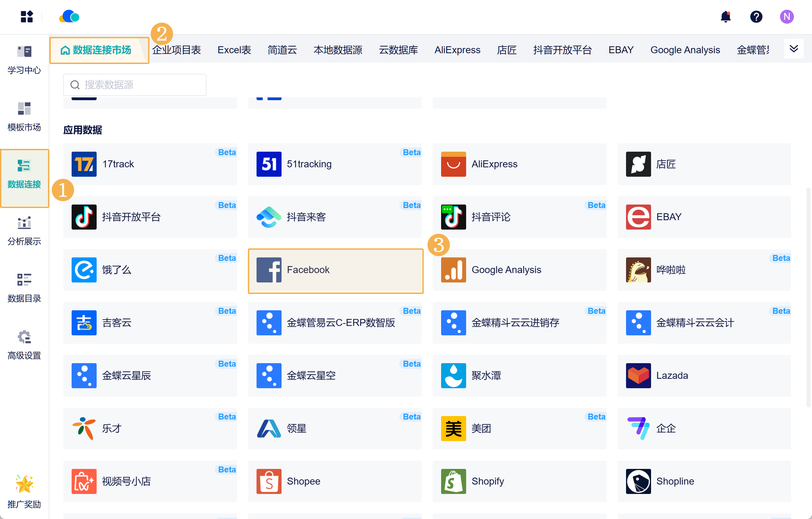Select the 金蝶云星空 card
Screen dimensions: 812x519
coord(335,376)
